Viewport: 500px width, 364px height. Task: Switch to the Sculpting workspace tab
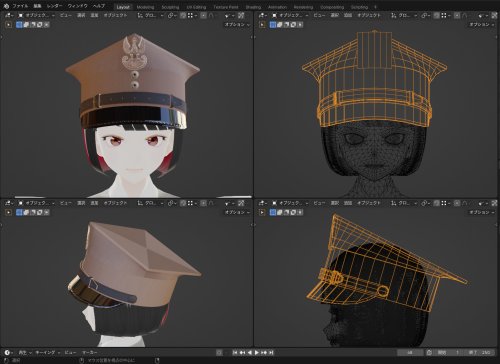coord(170,7)
